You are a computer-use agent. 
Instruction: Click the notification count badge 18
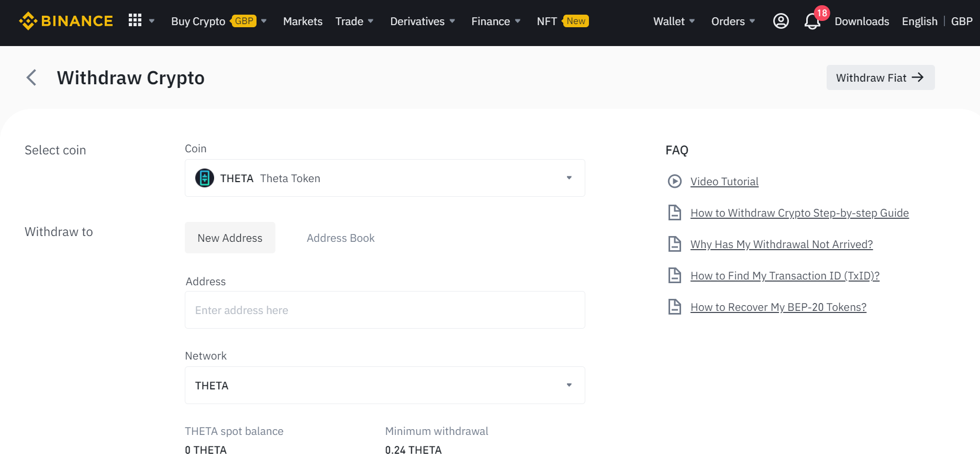(822, 13)
